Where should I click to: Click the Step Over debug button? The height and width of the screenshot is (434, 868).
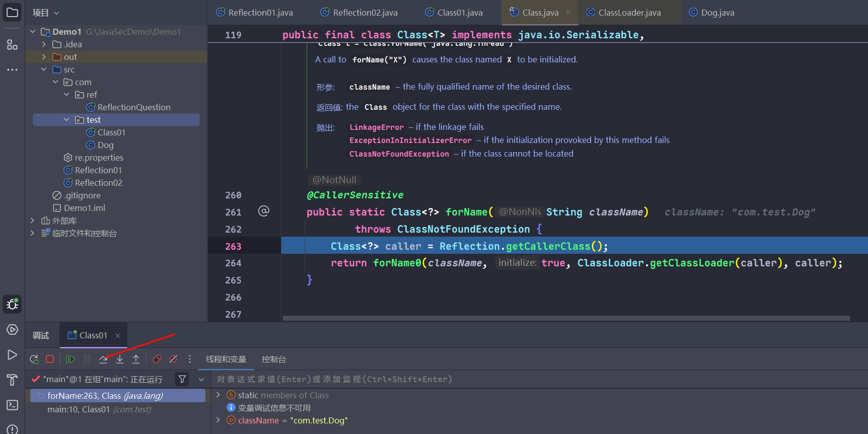pyautogui.click(x=103, y=359)
